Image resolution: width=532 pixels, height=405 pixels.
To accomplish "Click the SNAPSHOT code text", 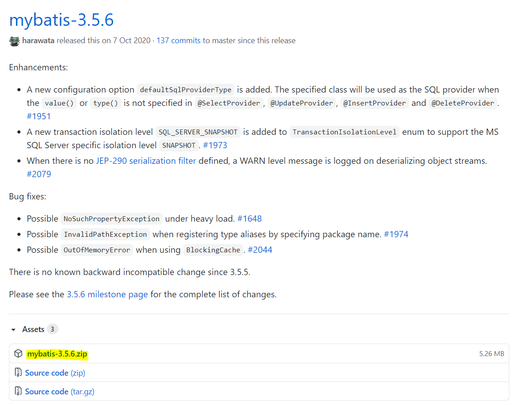I will pos(179,146).
